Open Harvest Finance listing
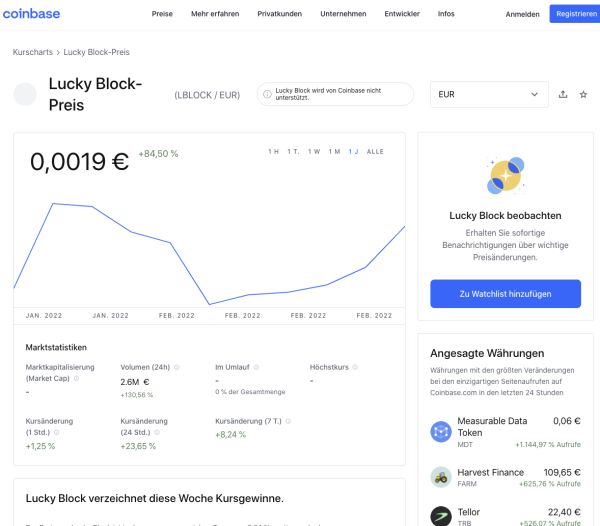Screen dimensions: 600x526 point(505,477)
